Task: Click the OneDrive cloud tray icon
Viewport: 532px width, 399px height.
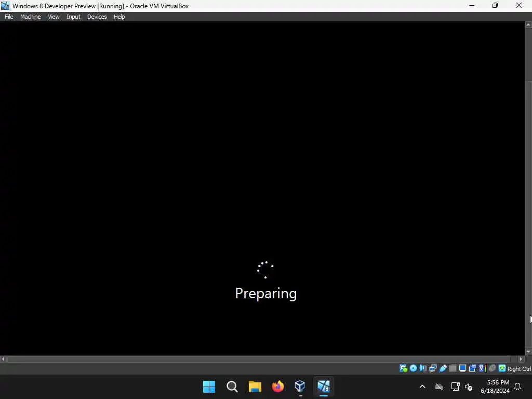Action: click(x=439, y=387)
